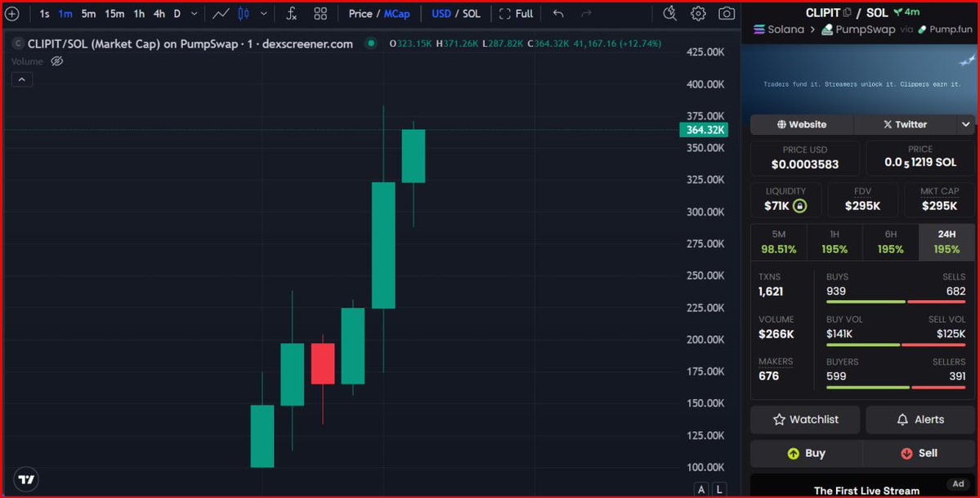Open the indicators fx icon
The width and height of the screenshot is (980, 498).
[291, 14]
